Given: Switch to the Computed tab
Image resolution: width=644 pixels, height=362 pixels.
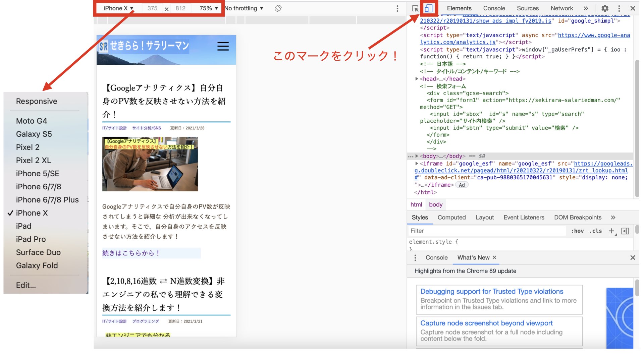Looking at the screenshot, I should [x=451, y=218].
